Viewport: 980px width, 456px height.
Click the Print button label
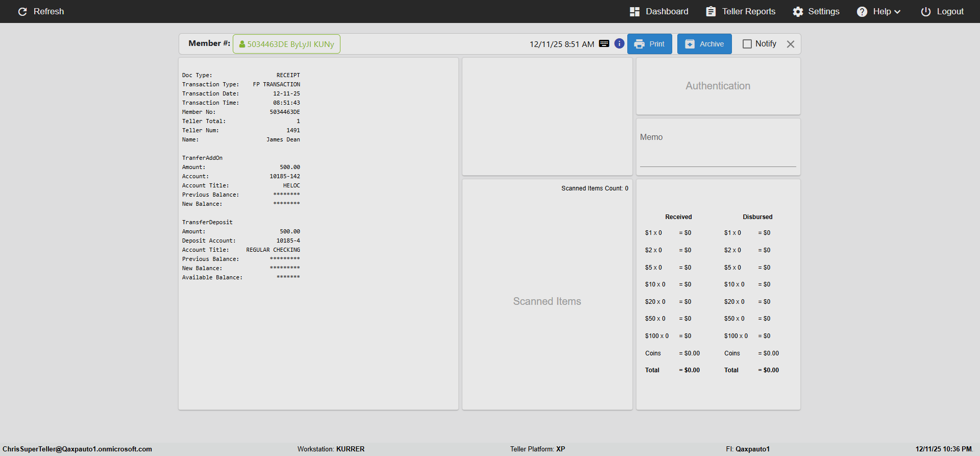(657, 44)
